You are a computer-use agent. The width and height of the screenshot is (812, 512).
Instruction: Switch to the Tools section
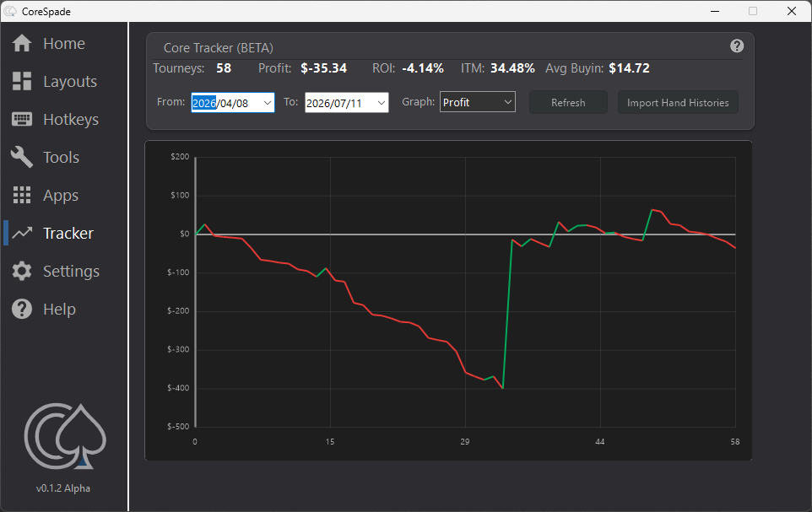click(61, 158)
